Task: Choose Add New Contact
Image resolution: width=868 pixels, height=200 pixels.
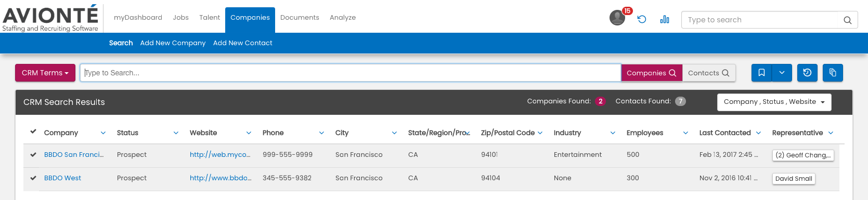Action: tap(242, 43)
